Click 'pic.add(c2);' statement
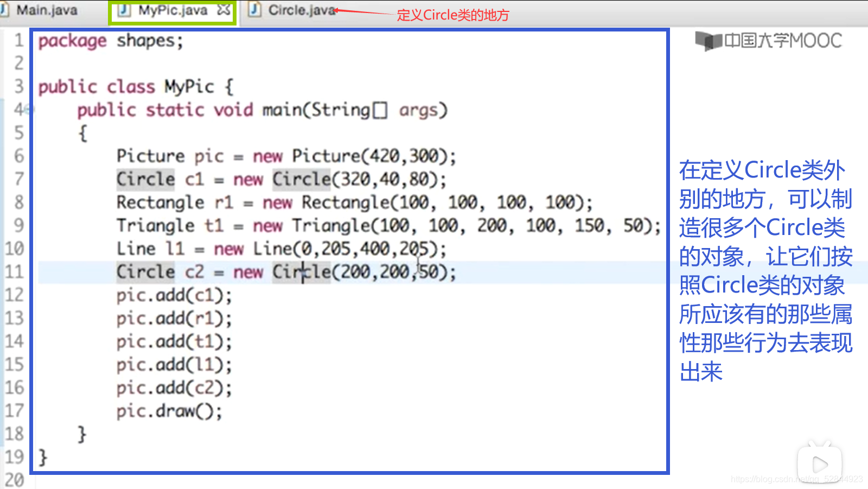The width and height of the screenshot is (868, 489). click(x=174, y=388)
